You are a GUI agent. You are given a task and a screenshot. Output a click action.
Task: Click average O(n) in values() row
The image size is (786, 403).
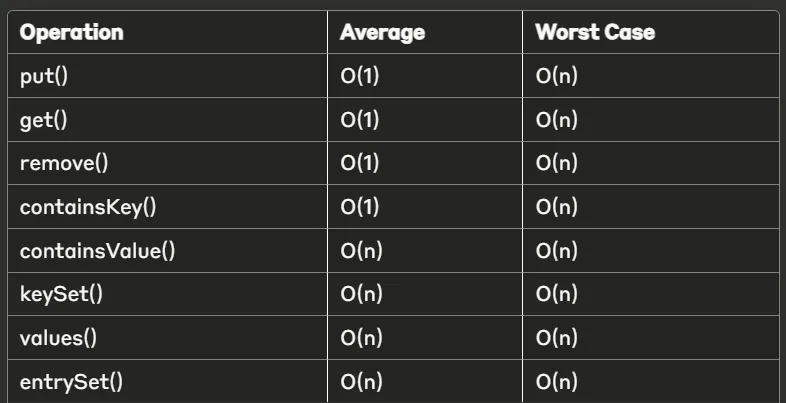[x=361, y=338]
